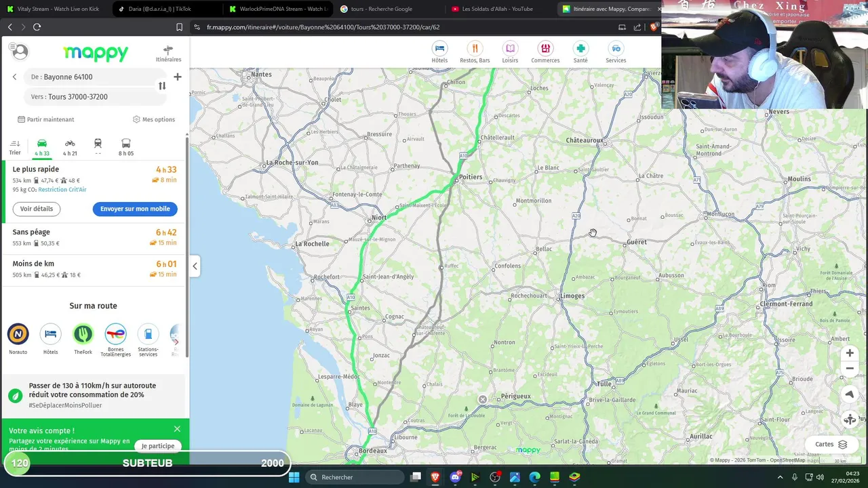Open Cartes map layers selector

(x=832, y=445)
